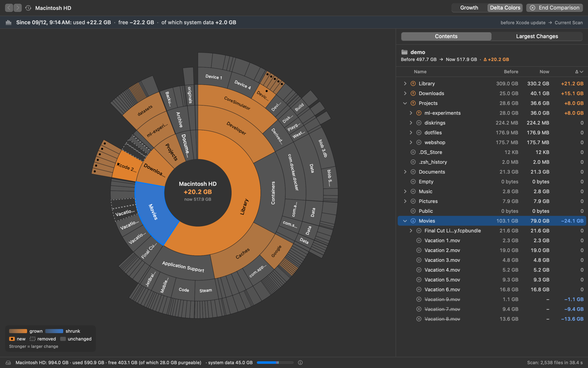Click the demo folder icon
The width and height of the screenshot is (588, 368).
click(x=404, y=52)
